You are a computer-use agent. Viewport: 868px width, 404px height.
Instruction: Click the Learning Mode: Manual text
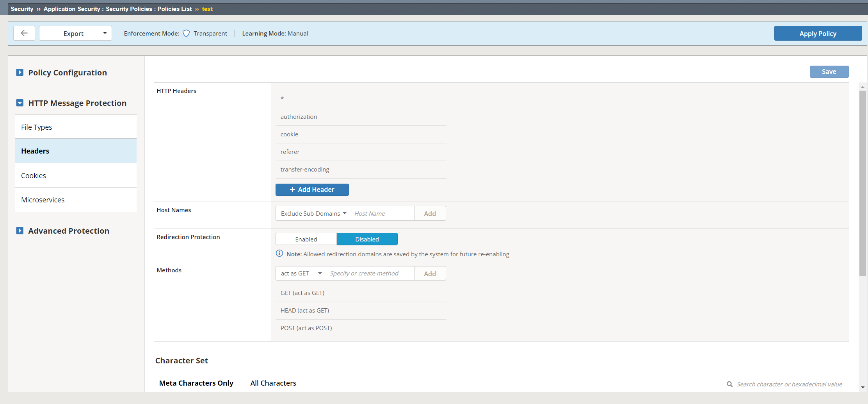(275, 33)
